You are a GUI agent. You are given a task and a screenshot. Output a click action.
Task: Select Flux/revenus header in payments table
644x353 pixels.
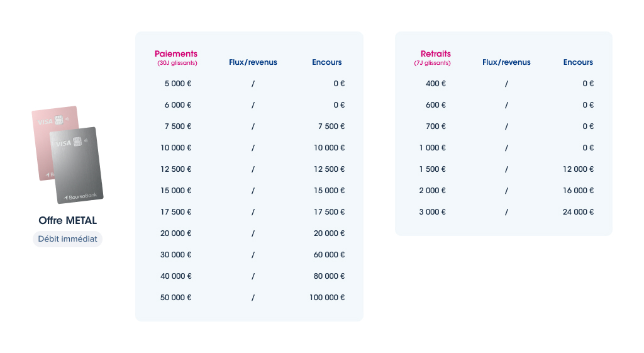tap(253, 62)
